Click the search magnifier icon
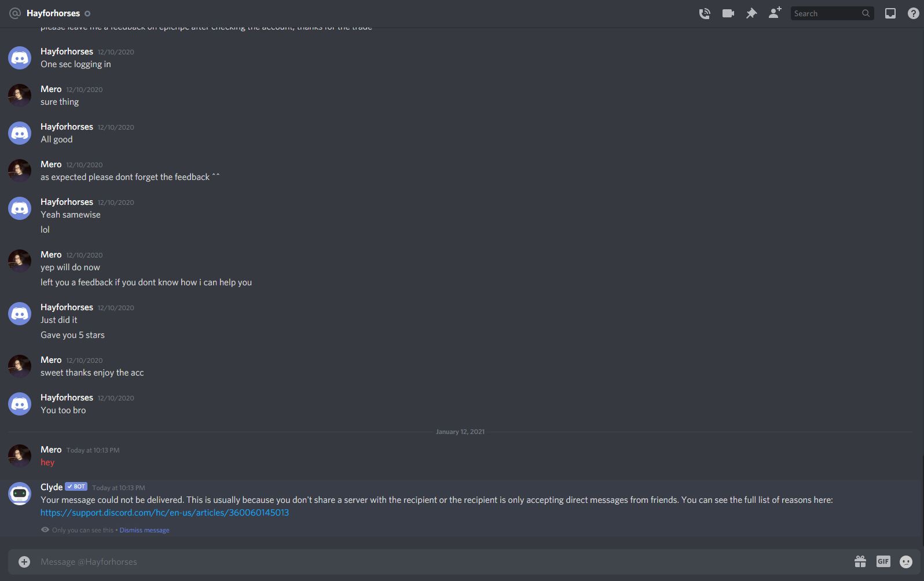Screen dimensions: 924x581 click(866, 13)
